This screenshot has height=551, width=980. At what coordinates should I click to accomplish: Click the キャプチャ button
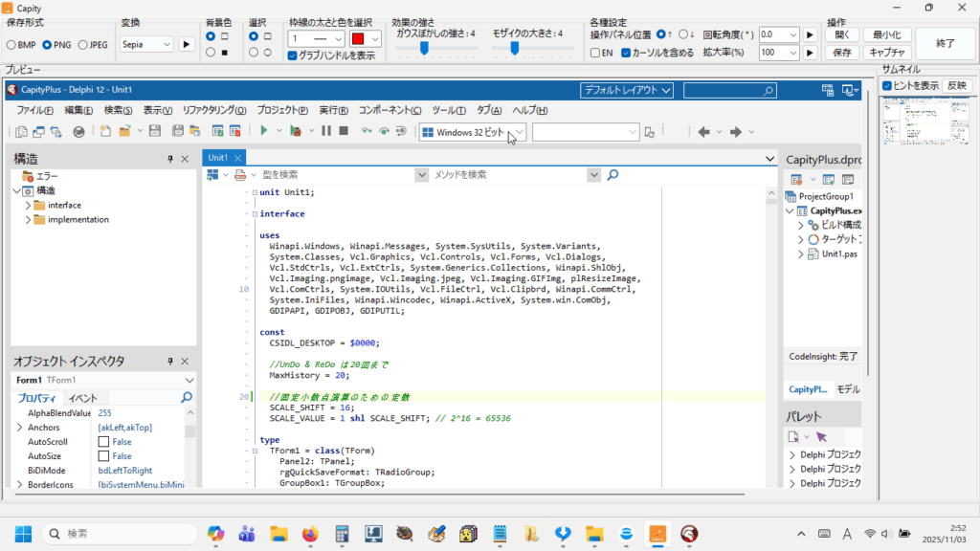pos(886,53)
